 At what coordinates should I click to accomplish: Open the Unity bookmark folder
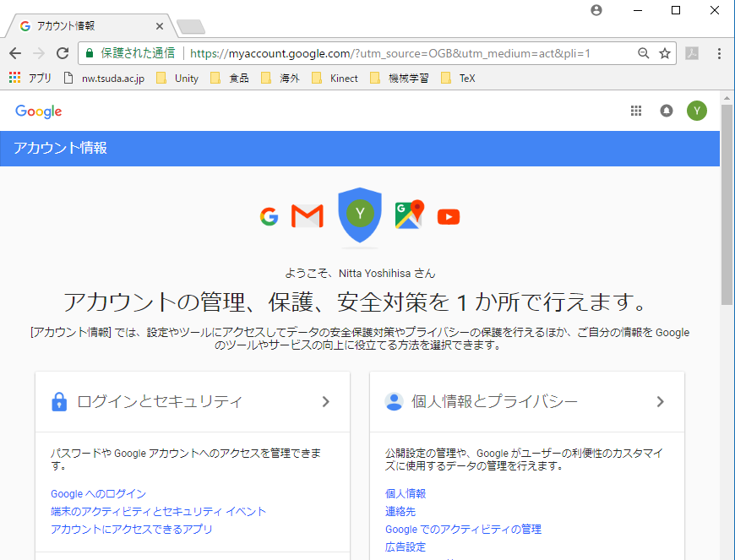tap(178, 78)
